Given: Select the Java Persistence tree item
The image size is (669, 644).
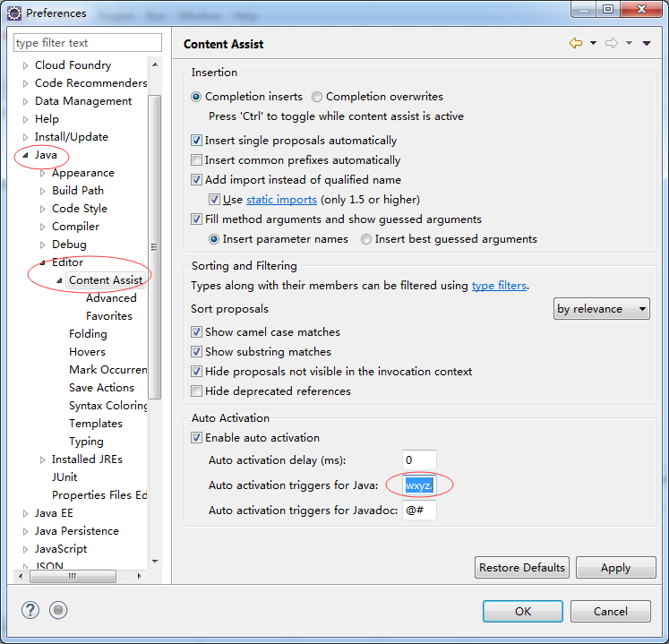Looking at the screenshot, I should 77,531.
